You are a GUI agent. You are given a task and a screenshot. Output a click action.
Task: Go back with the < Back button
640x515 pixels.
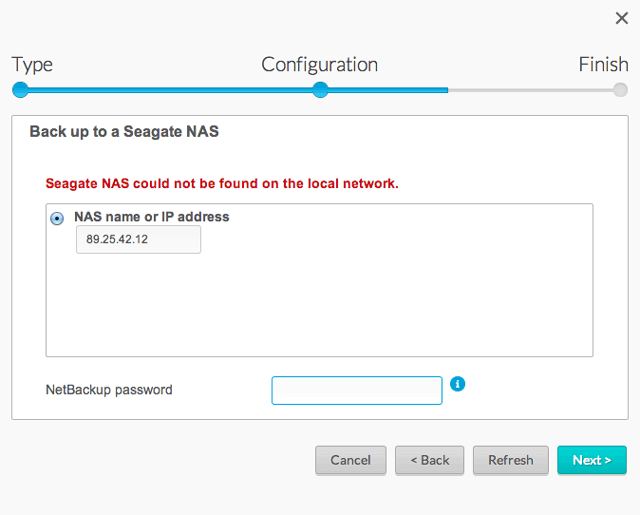coord(430,460)
